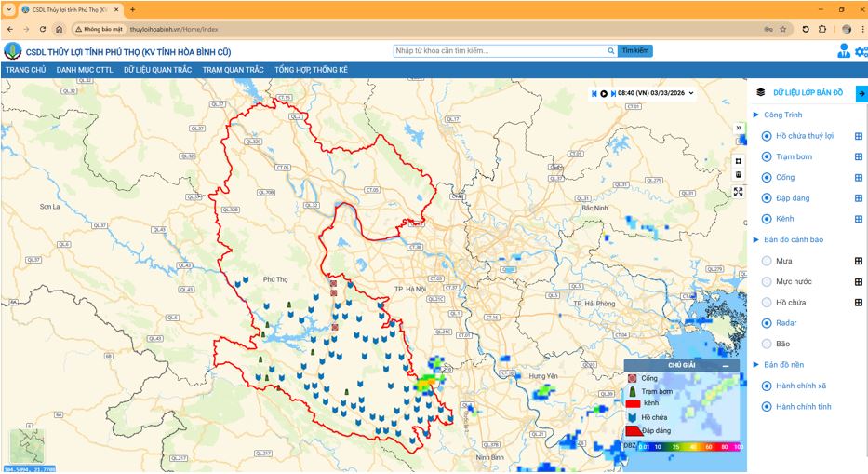Toggle fullscreen map view
The image size is (868, 474).
[x=739, y=192]
